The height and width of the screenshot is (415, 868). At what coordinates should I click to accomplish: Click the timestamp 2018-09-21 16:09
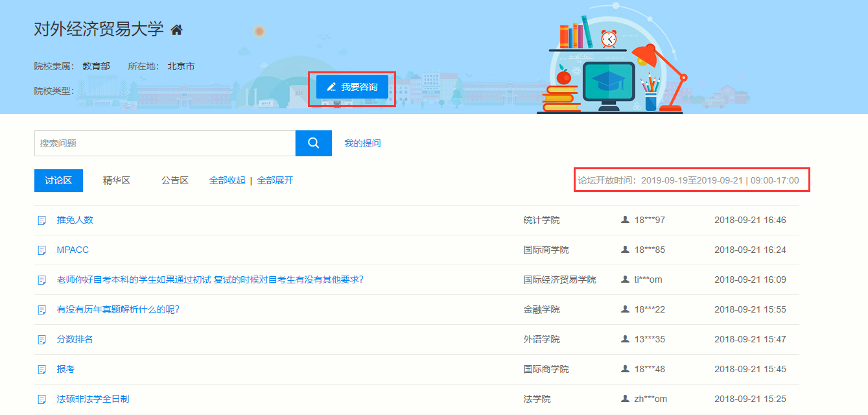tap(750, 279)
